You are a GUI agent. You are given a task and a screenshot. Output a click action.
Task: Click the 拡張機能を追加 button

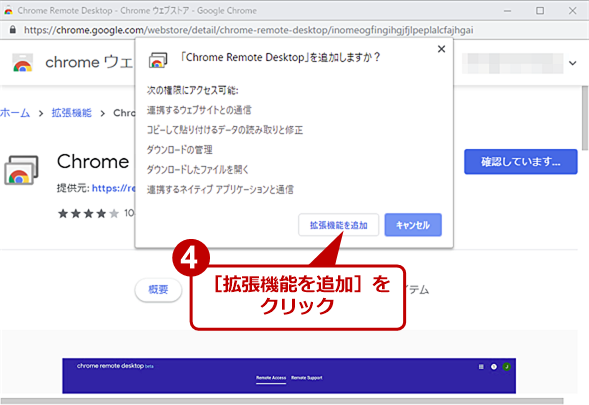[x=338, y=225]
